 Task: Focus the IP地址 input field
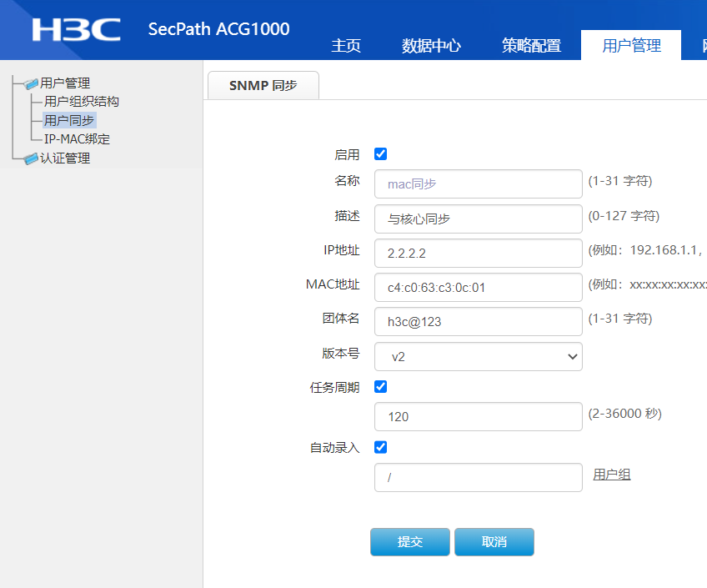click(x=478, y=254)
